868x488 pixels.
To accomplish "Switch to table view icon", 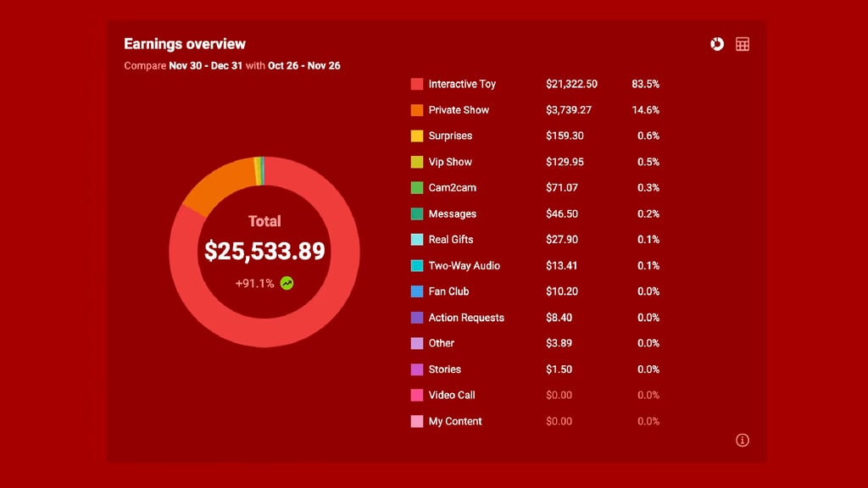I will tap(743, 44).
